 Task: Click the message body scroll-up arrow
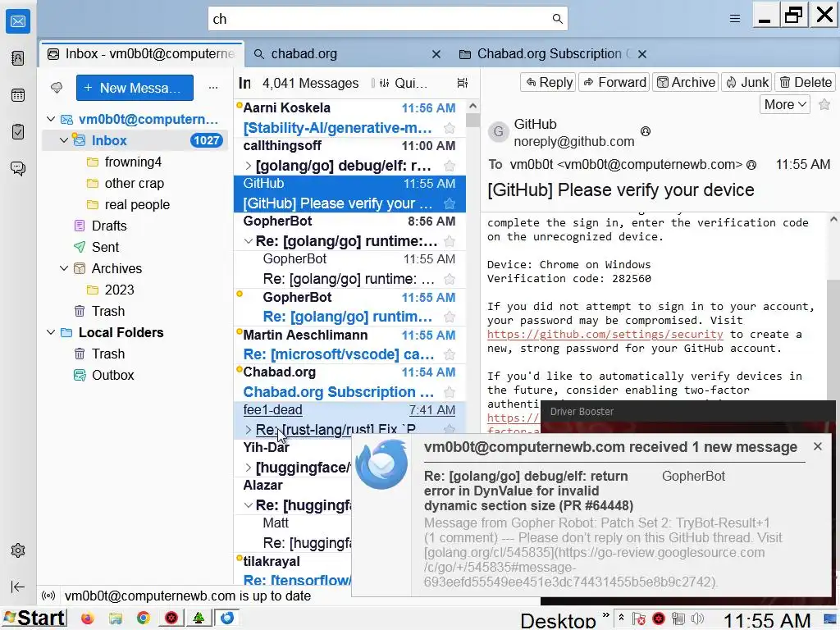point(833,220)
